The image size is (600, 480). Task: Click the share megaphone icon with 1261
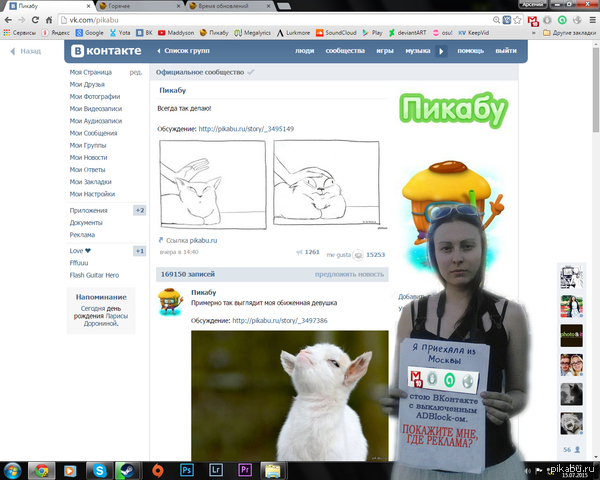pyautogui.click(x=299, y=252)
